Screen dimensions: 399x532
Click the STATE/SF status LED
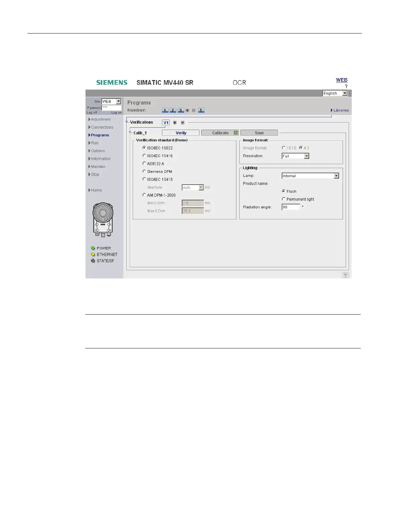[x=93, y=261]
